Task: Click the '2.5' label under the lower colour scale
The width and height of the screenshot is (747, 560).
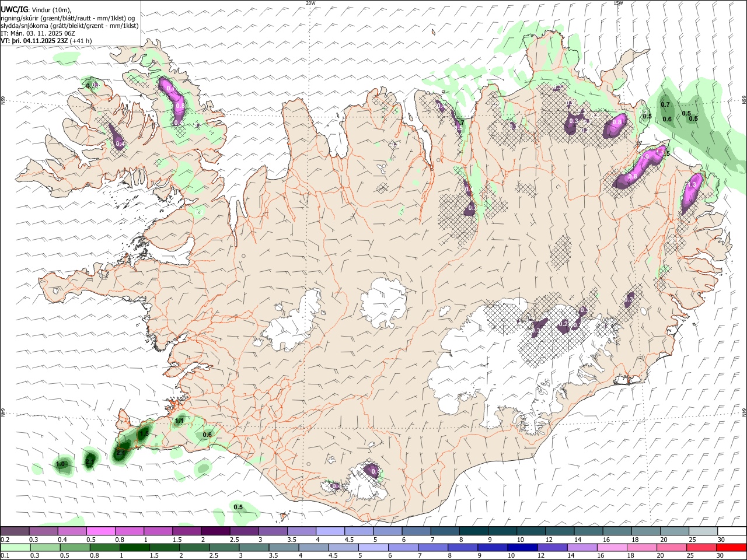Action: tap(214, 556)
